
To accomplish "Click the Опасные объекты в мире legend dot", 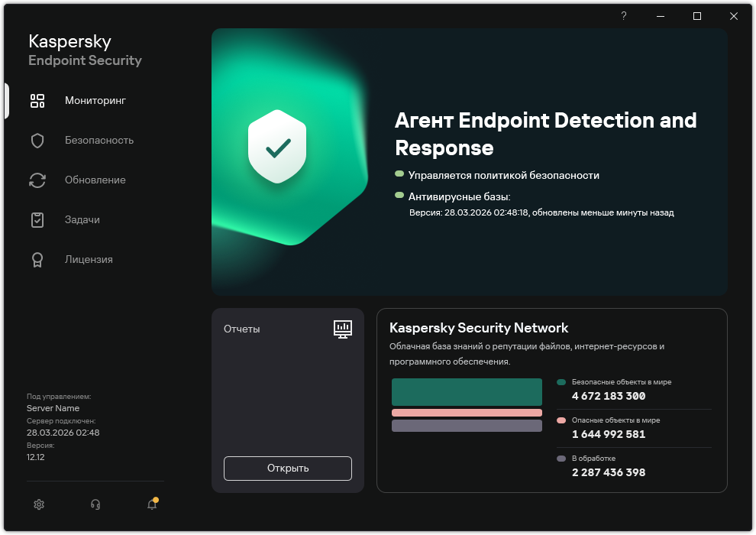I will [x=561, y=420].
